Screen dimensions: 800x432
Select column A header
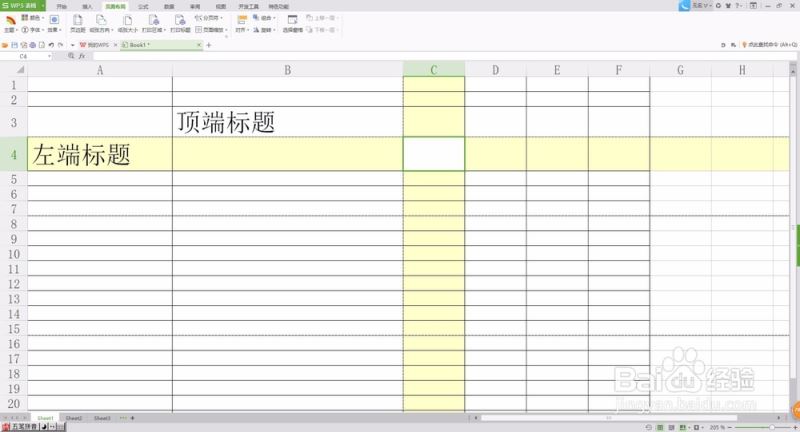pos(100,70)
